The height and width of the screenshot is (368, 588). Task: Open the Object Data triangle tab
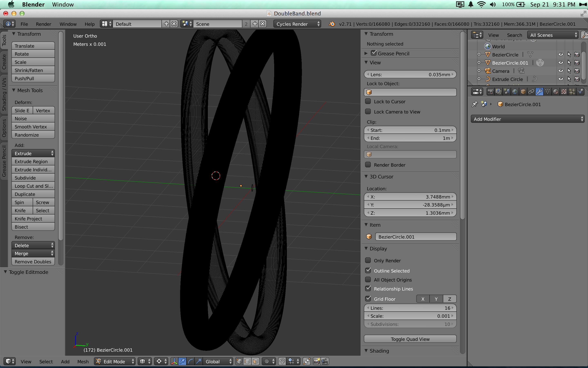(x=547, y=92)
